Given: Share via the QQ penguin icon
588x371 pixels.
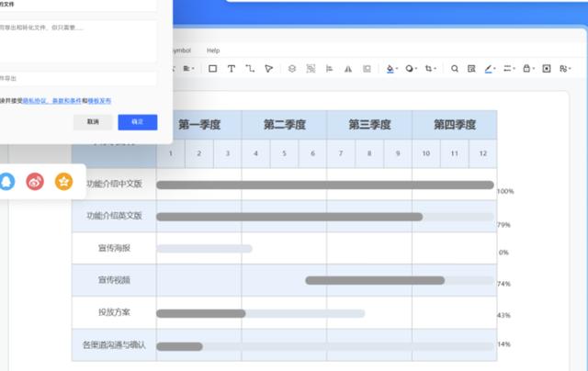Looking at the screenshot, I should tap(6, 182).
